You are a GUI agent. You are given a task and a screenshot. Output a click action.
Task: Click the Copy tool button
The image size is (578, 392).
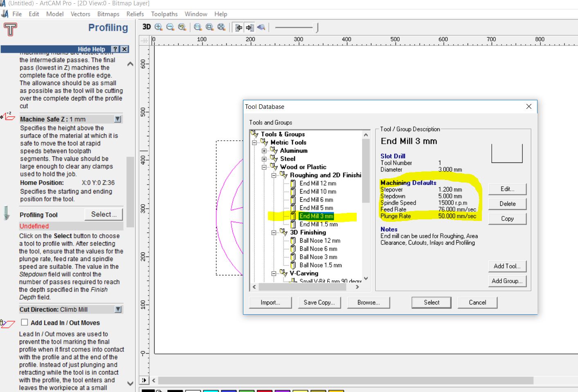click(x=507, y=219)
